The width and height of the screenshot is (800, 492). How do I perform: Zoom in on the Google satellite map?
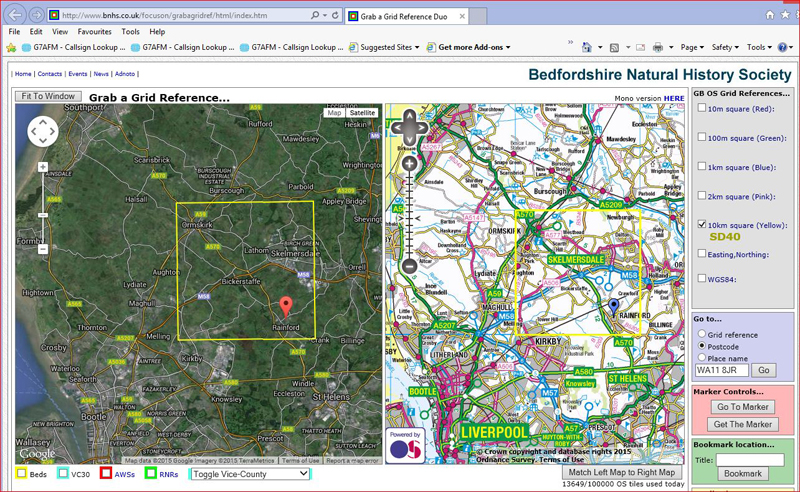coord(43,168)
